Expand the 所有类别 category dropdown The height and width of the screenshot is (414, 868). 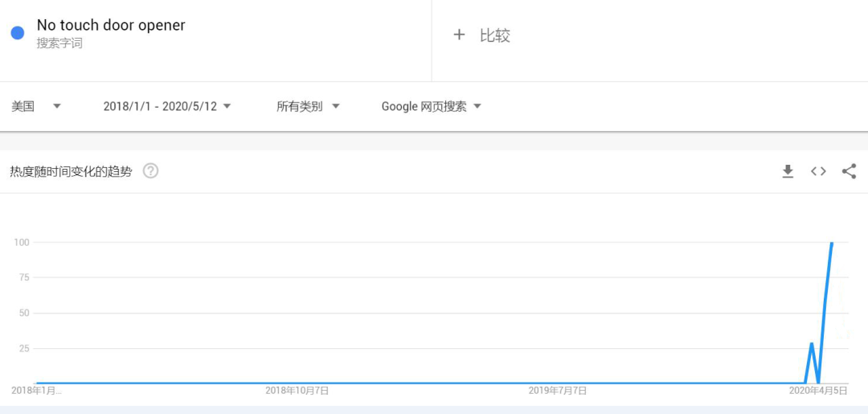pyautogui.click(x=308, y=106)
